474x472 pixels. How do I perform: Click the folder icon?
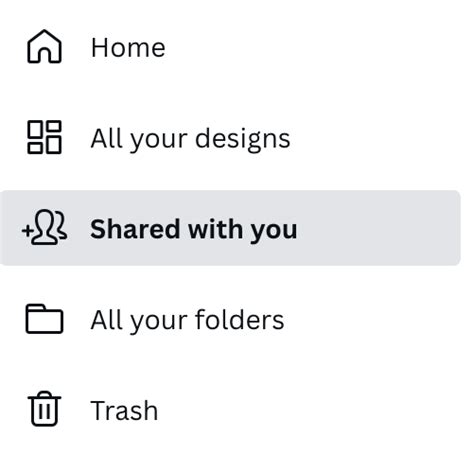click(44, 319)
